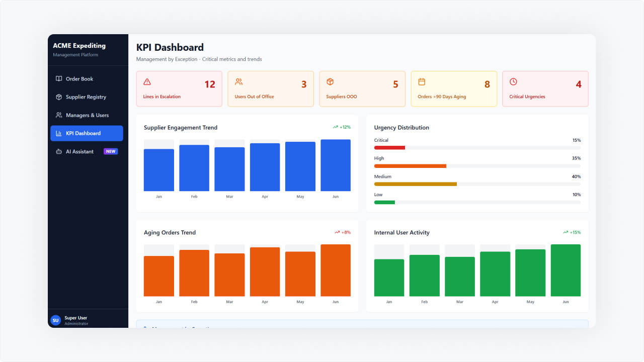This screenshot has height=362, width=644.
Task: Click the clock icon on Critical Urgencies card
Action: (513, 82)
